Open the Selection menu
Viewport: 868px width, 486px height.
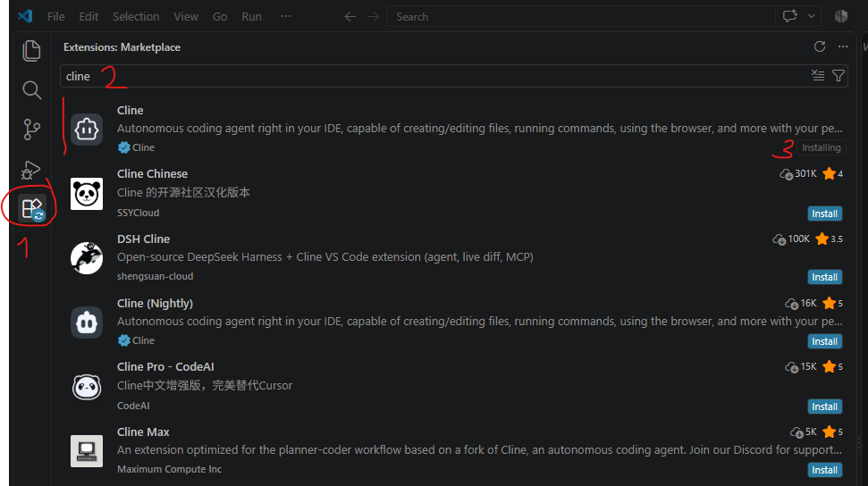pyautogui.click(x=136, y=17)
